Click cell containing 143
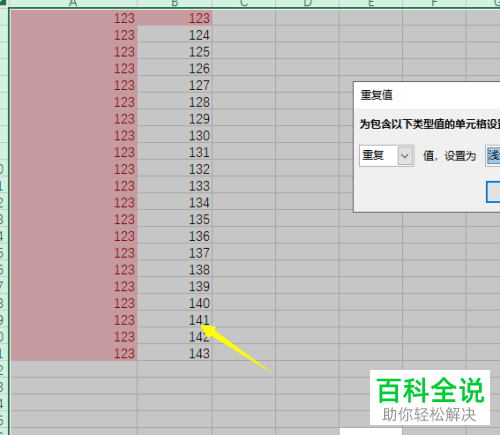Viewport: 500px width, 435px height. tap(175, 353)
